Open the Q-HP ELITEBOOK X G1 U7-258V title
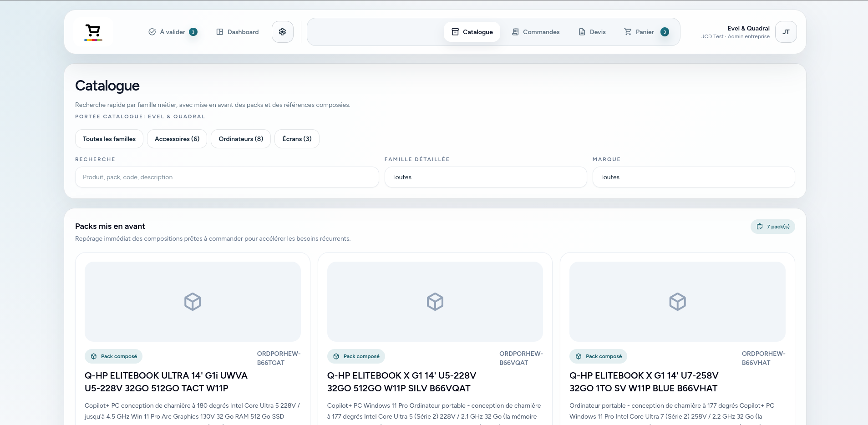The width and height of the screenshot is (868, 425). tap(644, 382)
